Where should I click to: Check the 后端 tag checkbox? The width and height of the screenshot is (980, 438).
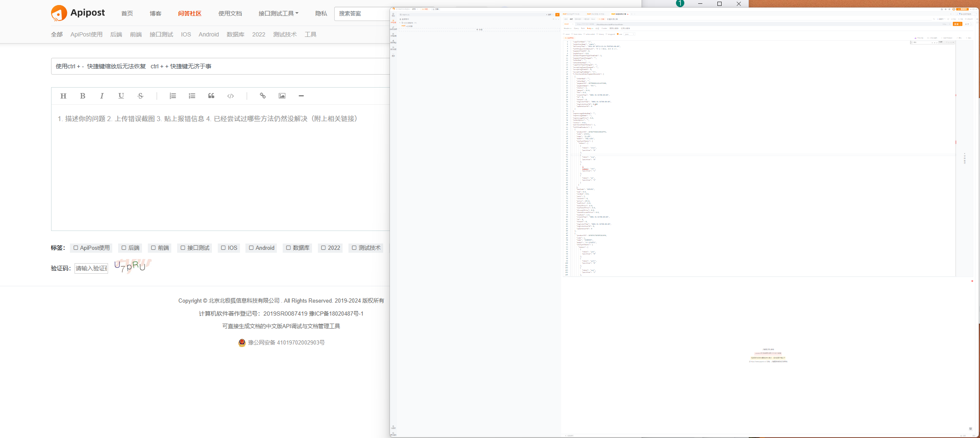(x=124, y=248)
